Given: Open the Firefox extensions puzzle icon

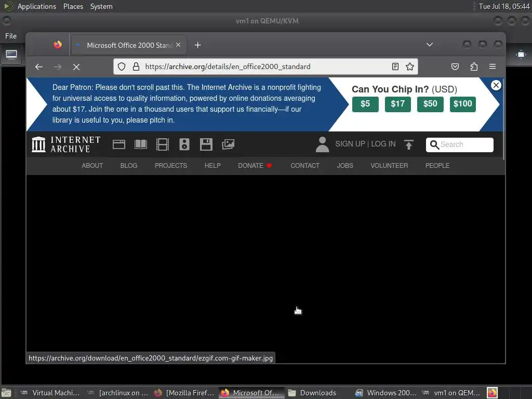Looking at the screenshot, I should (474, 66).
